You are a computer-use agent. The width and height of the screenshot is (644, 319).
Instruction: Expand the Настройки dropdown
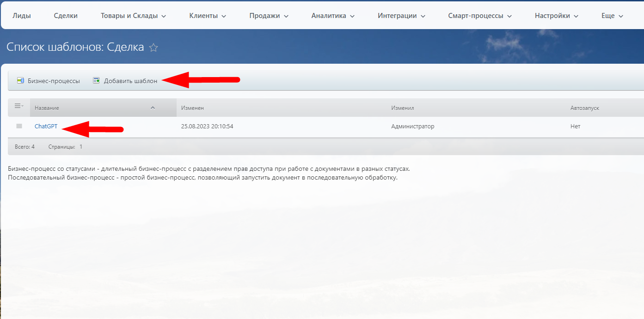pos(556,15)
